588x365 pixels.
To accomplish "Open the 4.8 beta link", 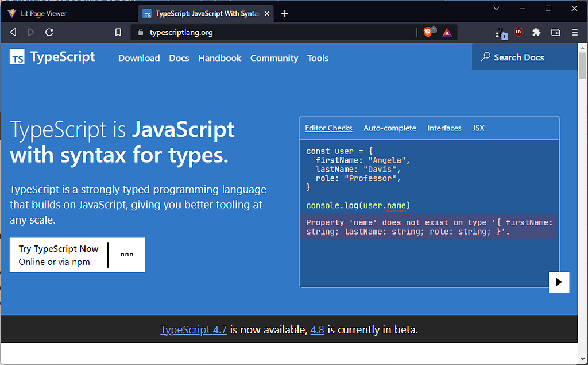I will click(x=317, y=330).
